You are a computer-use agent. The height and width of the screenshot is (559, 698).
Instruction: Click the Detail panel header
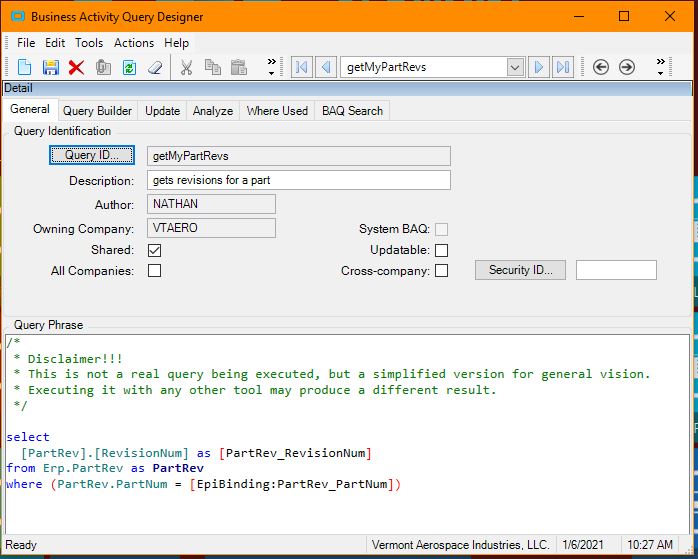pyautogui.click(x=348, y=88)
